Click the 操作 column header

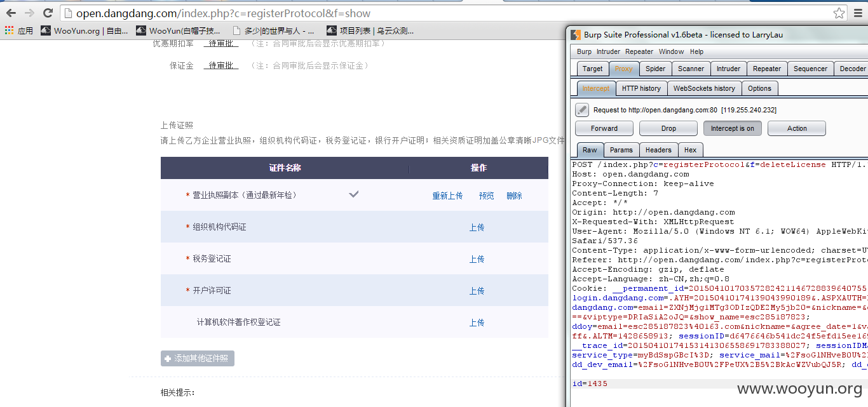[478, 168]
